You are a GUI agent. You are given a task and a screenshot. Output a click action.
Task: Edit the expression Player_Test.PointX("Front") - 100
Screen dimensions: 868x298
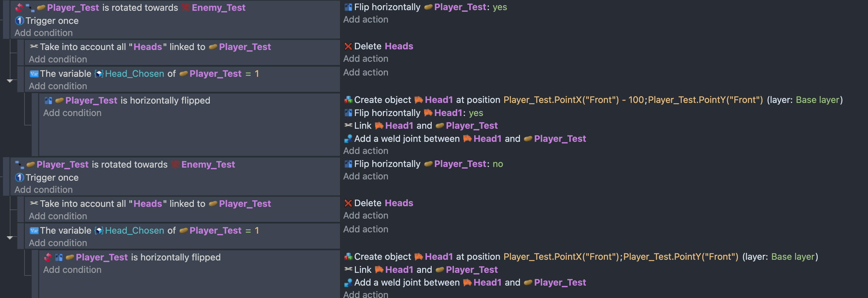pos(574,100)
